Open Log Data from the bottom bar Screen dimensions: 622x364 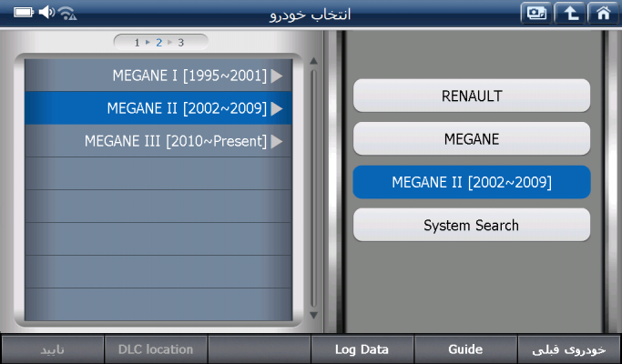362,349
